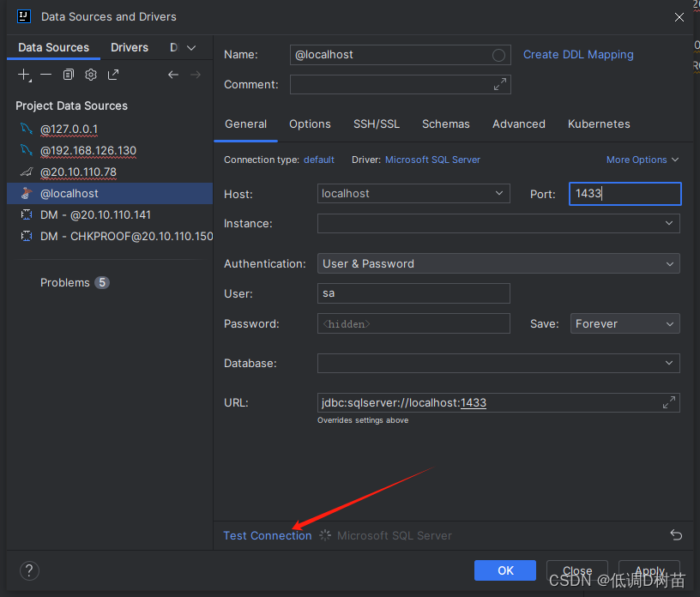Open the Problems 5 entry
The image size is (700, 597).
coord(75,283)
